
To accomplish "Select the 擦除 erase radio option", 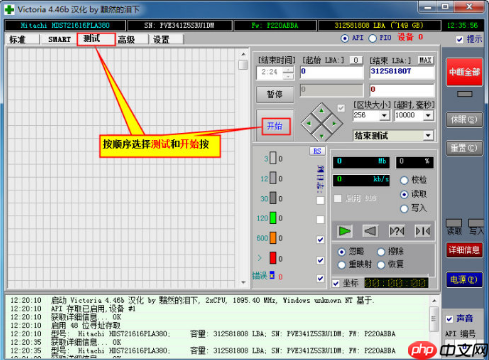I will click(381, 252).
